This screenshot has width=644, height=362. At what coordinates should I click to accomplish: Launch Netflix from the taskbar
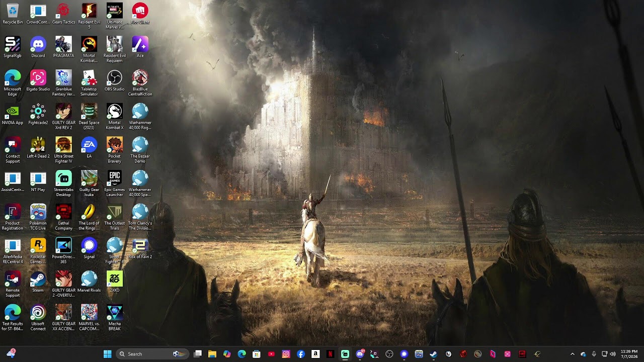(x=330, y=354)
